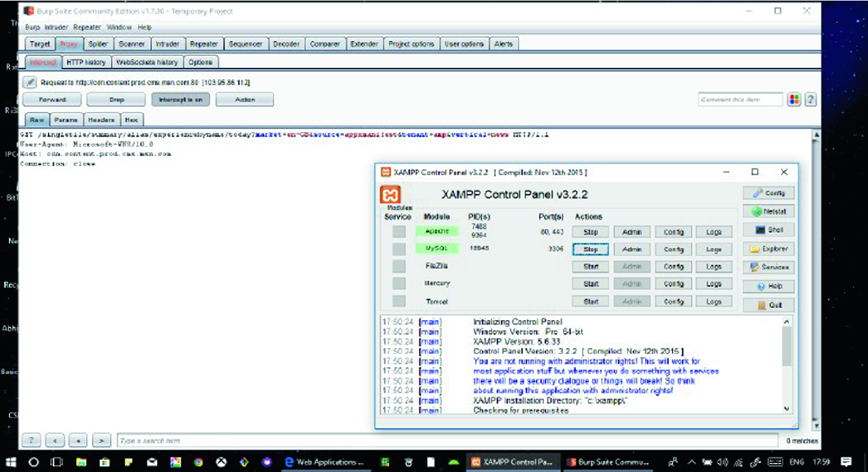
Task: Open the XAMPP Explorer folder button
Action: click(x=769, y=249)
